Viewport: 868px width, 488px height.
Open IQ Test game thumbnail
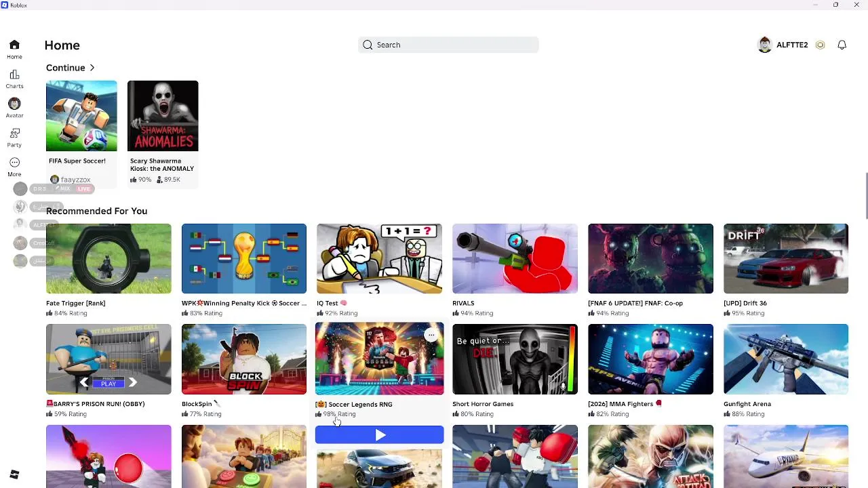pyautogui.click(x=380, y=258)
